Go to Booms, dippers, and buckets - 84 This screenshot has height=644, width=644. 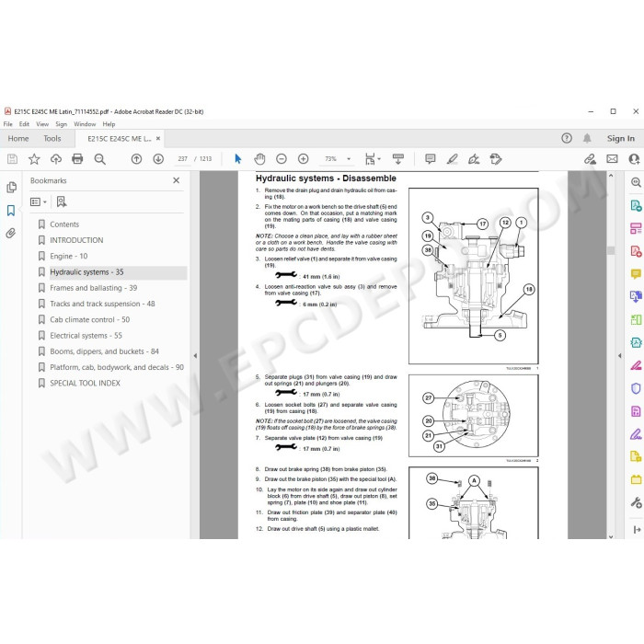[104, 351]
